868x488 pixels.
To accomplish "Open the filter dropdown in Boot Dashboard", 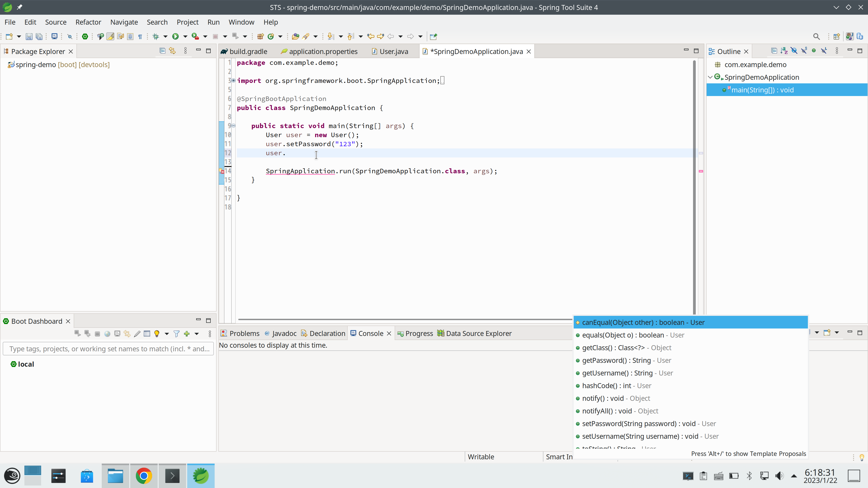I will click(x=177, y=334).
